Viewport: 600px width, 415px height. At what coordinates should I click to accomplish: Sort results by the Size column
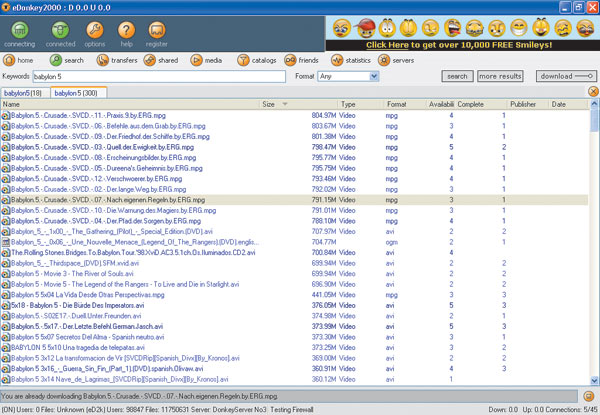pos(270,104)
